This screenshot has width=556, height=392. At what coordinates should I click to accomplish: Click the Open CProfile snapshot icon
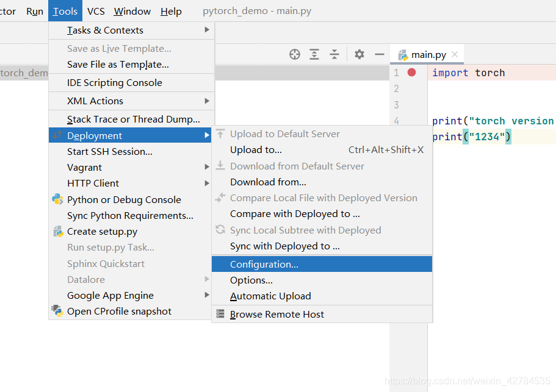[x=57, y=311]
